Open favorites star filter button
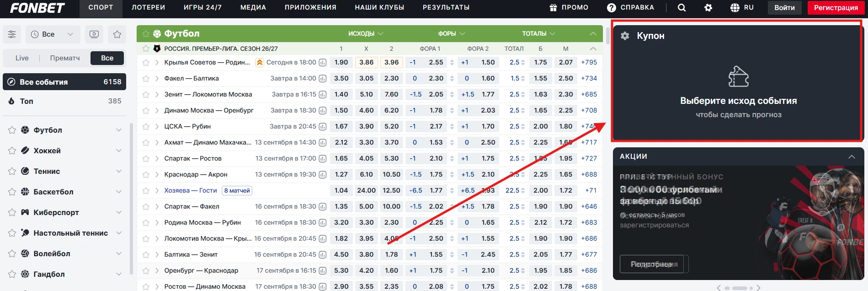 pyautogui.click(x=117, y=34)
